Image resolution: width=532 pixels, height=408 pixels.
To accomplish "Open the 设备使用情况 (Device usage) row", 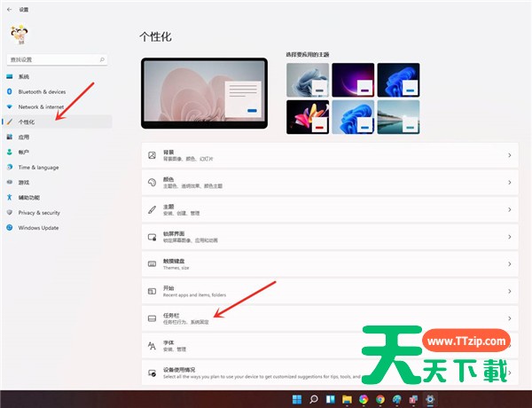I will point(330,373).
